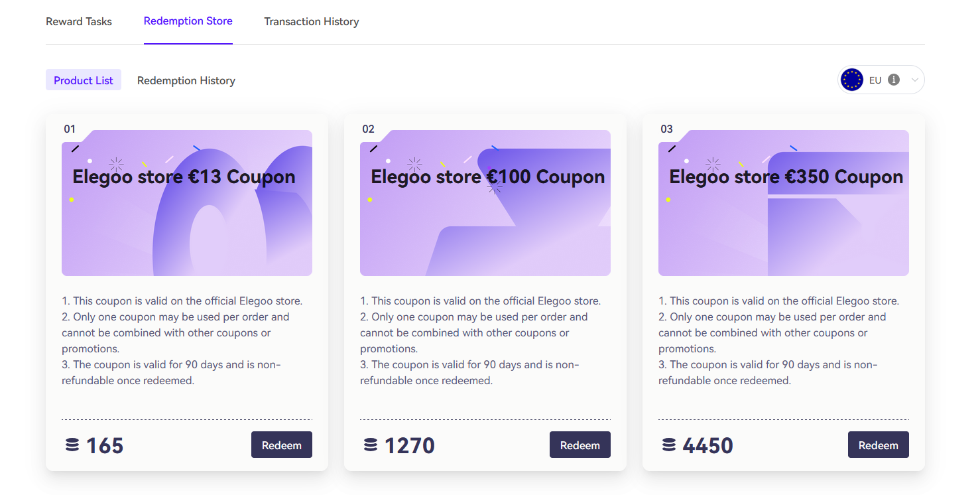980x495 pixels.
Task: Click the 4450 points price
Action: coord(707,445)
